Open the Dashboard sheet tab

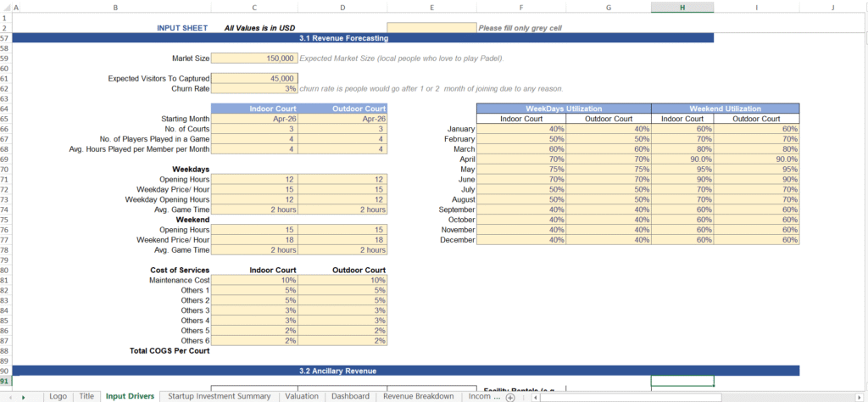(x=350, y=396)
